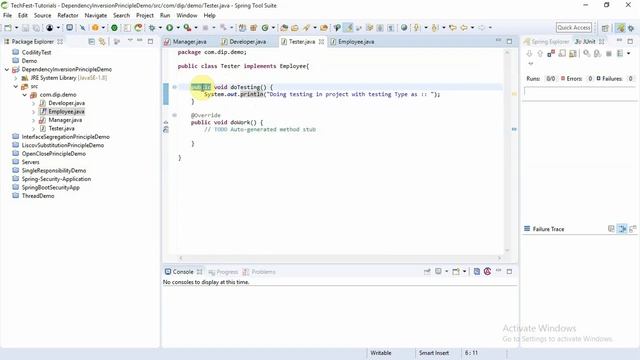Click the Rerun Test icon in JUnit view

[x=587, y=53]
